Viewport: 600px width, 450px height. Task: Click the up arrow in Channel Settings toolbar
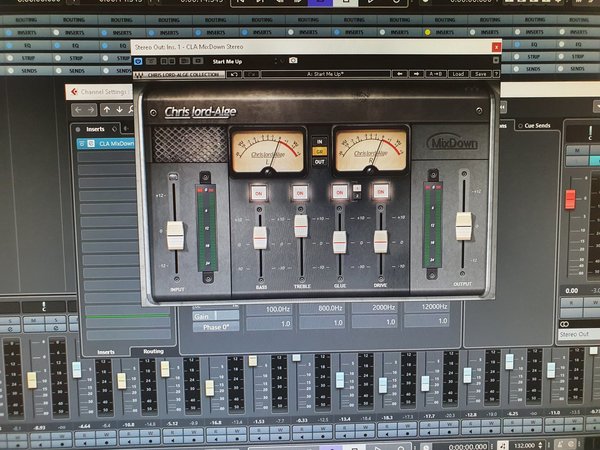click(x=107, y=110)
